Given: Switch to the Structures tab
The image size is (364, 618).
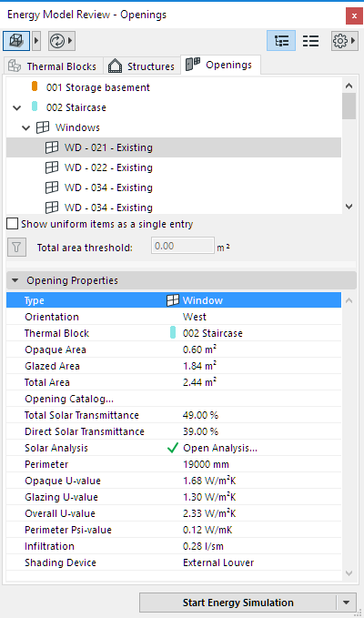Looking at the screenshot, I should (x=143, y=66).
